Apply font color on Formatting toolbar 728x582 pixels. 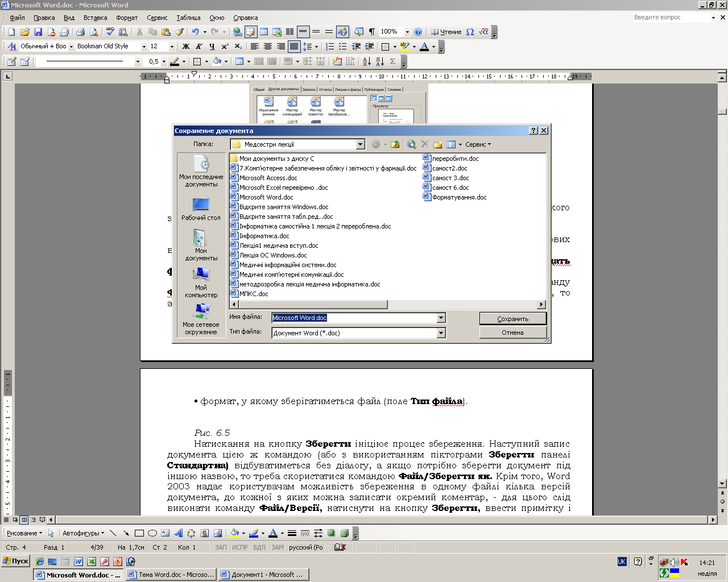[424, 47]
